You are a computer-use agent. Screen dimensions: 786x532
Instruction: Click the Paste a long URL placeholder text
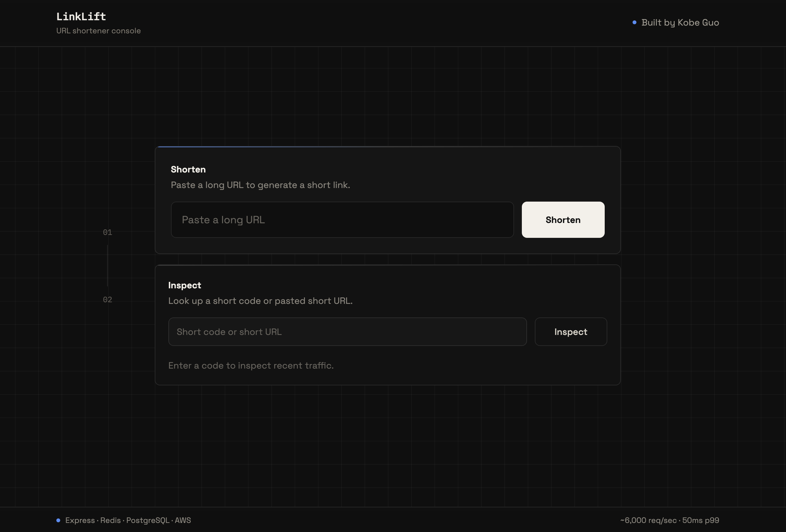223,220
